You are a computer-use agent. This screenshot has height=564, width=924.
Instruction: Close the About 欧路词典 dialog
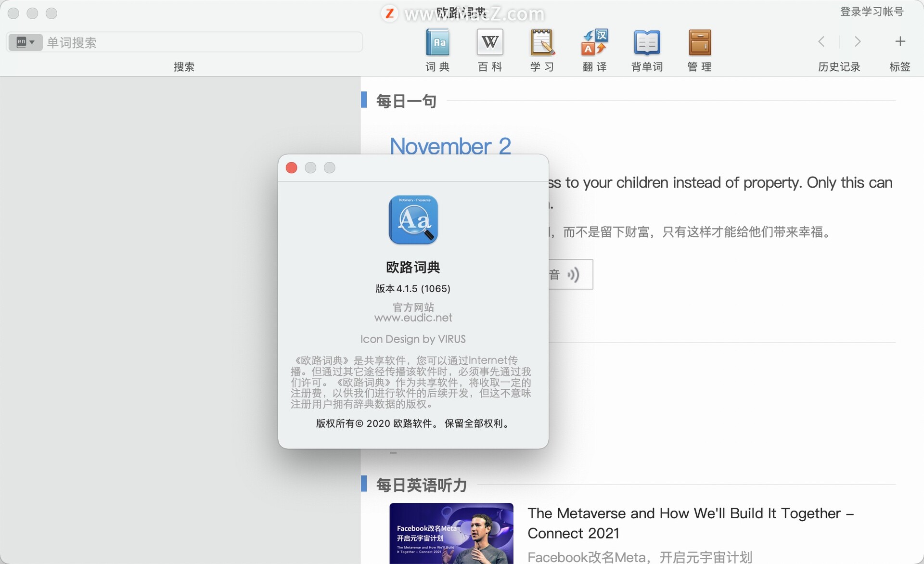[x=291, y=167]
